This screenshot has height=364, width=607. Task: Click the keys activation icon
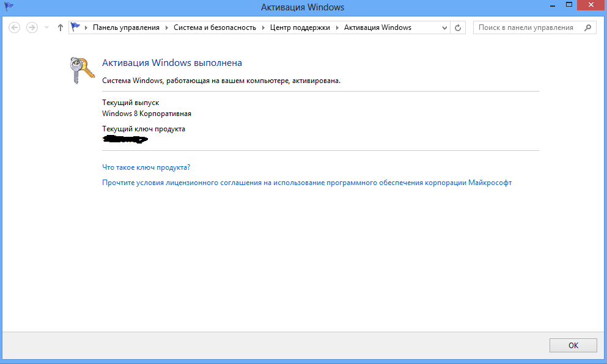point(82,70)
